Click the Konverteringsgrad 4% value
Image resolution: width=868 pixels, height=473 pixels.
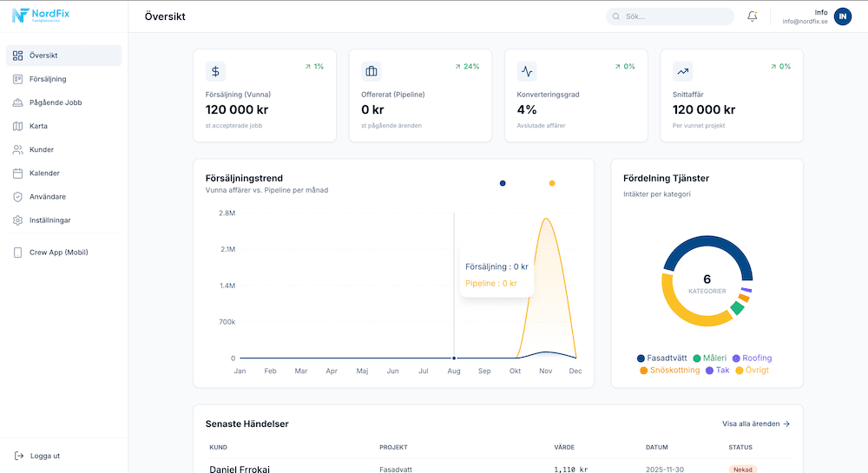527,109
